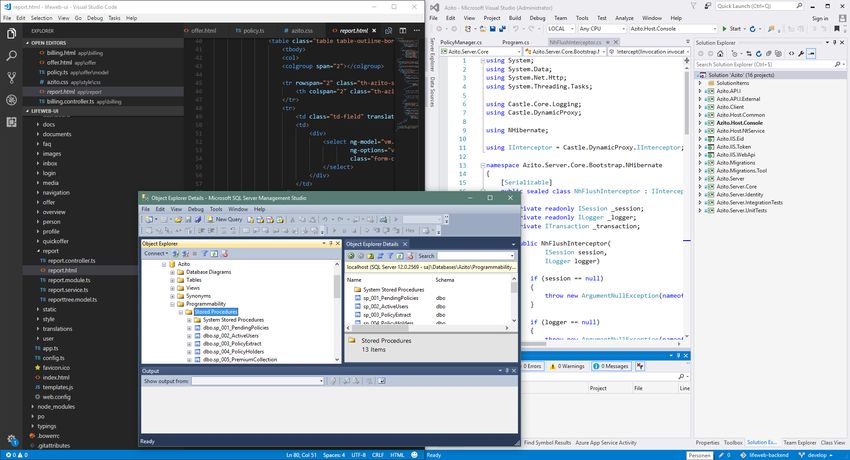Open Selection menu in VS Code
The image size is (850, 460).
coord(41,18)
